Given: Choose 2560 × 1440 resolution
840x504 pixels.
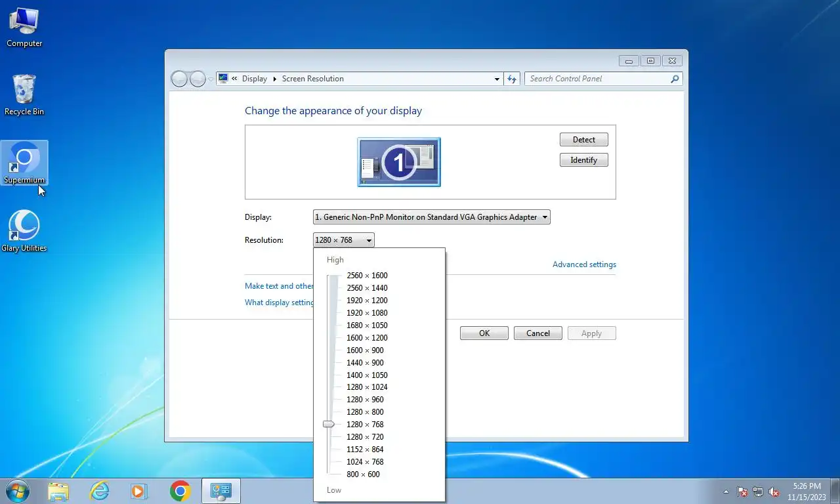Looking at the screenshot, I should coord(367,288).
